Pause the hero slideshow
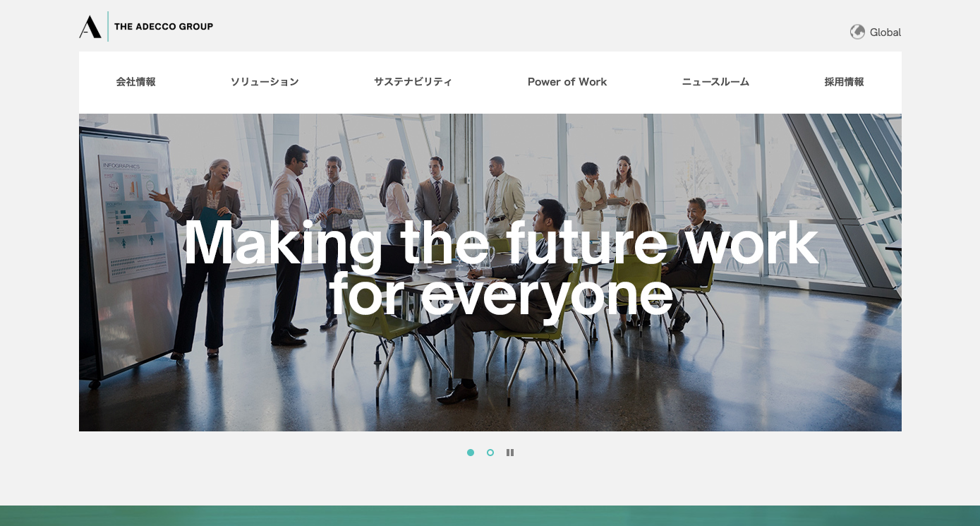980x526 pixels. (510, 453)
